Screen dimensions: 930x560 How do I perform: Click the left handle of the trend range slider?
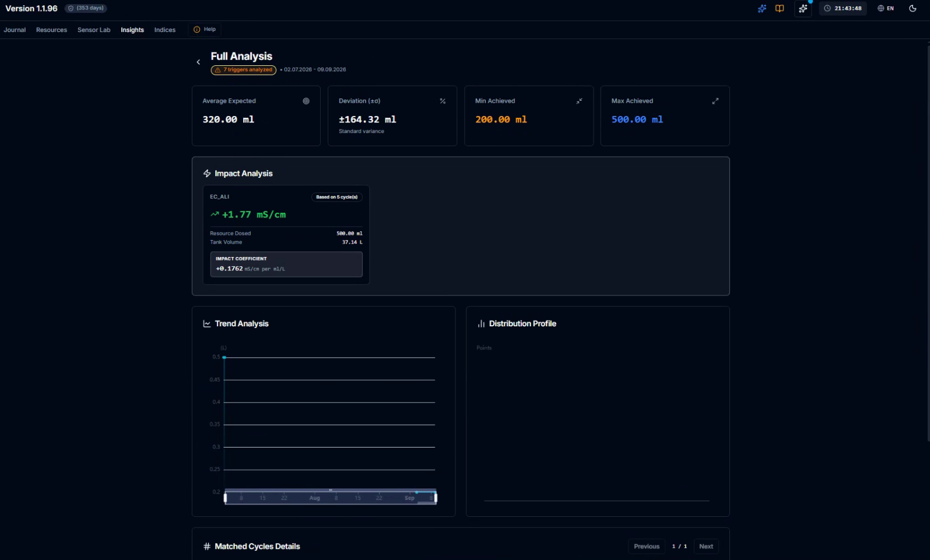tap(225, 497)
